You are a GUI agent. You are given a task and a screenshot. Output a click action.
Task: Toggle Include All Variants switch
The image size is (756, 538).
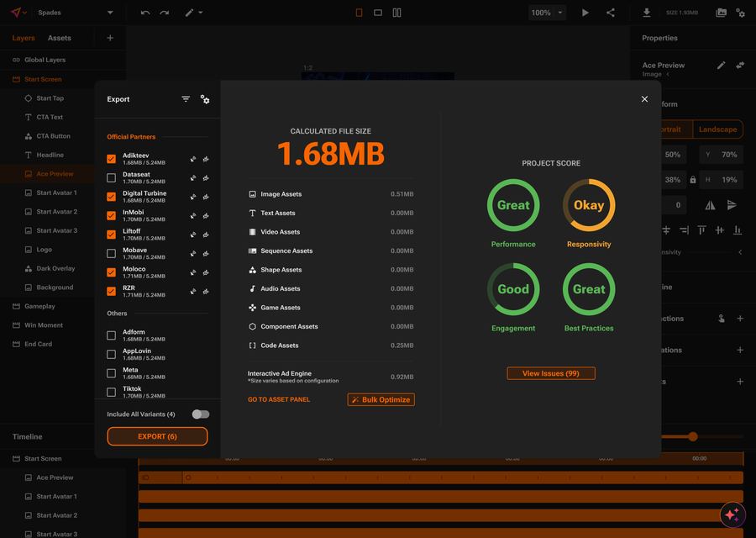point(201,414)
